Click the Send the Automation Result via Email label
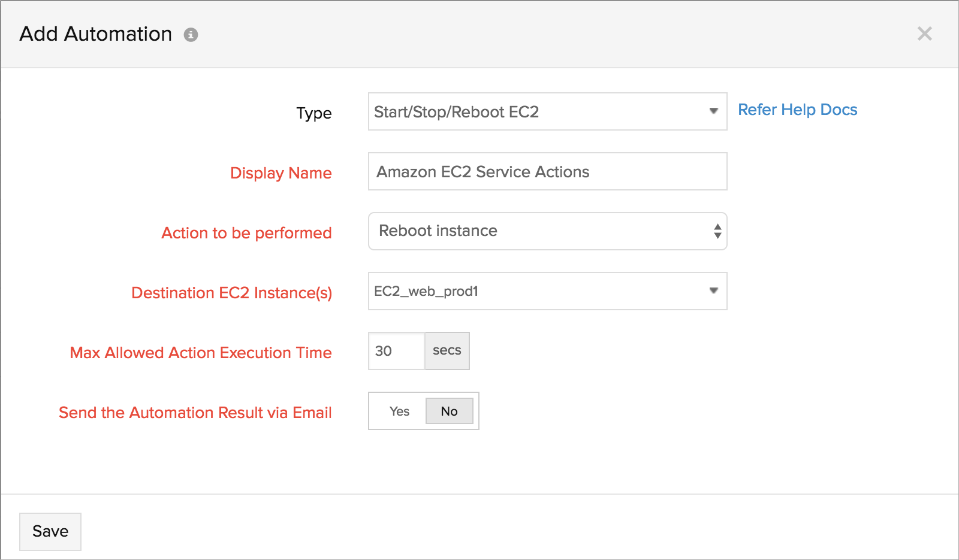 (x=195, y=413)
